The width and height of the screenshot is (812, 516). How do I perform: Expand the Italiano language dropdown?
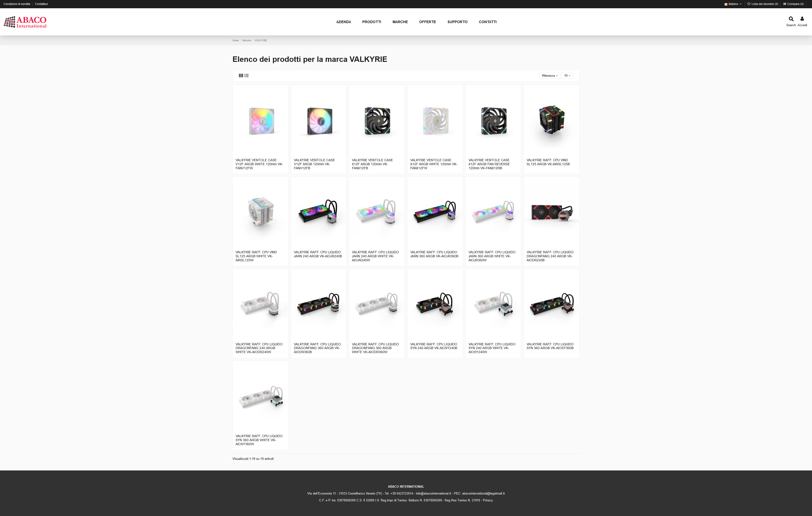(733, 4)
